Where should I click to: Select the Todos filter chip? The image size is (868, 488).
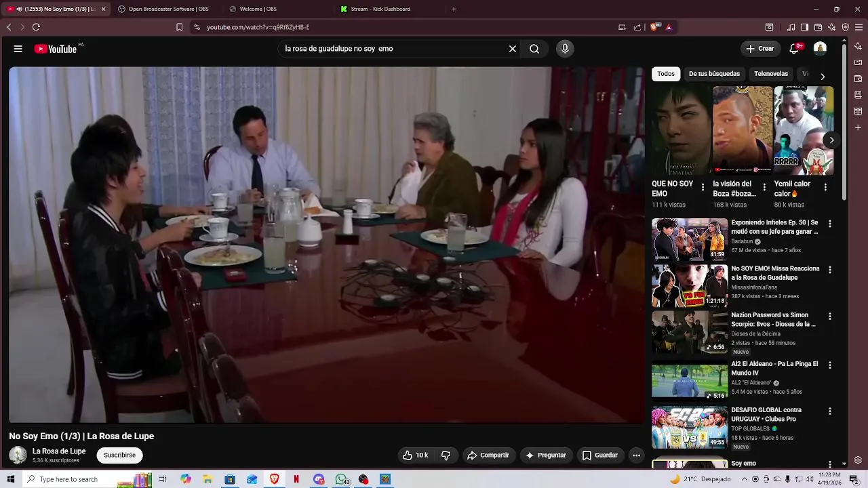click(666, 74)
